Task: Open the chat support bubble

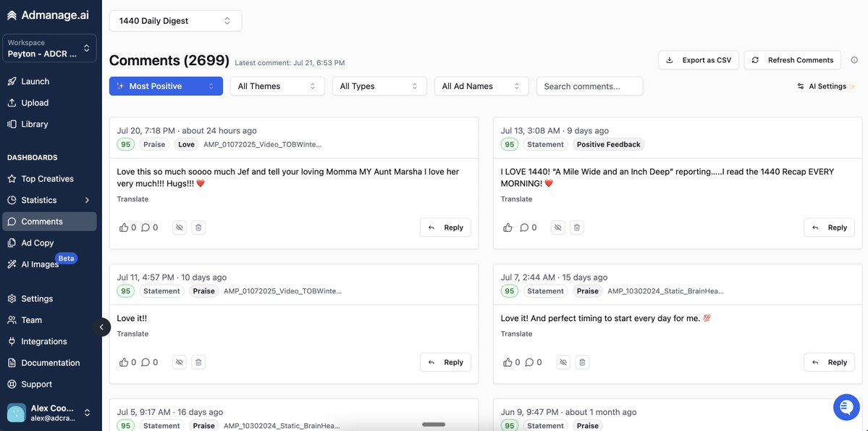Action: pos(846,407)
